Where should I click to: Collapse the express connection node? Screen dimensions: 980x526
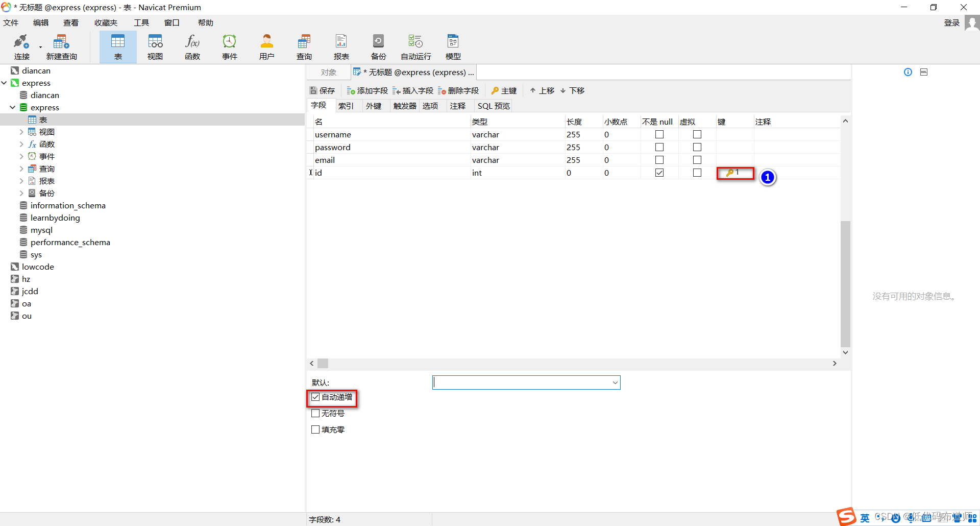tap(4, 83)
